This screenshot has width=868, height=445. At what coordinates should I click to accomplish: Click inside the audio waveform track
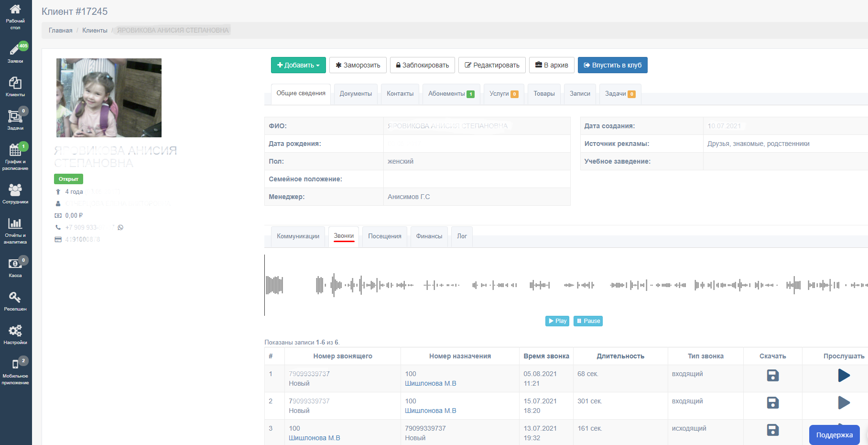526,285
